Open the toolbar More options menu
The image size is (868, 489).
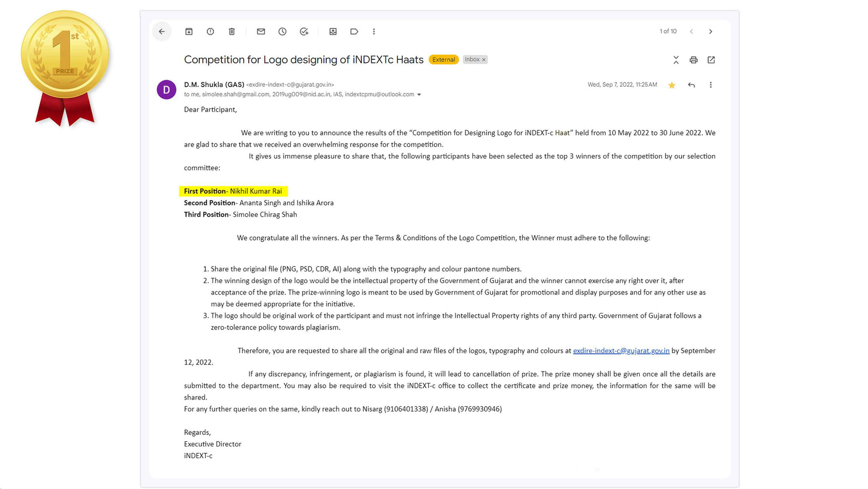(374, 31)
